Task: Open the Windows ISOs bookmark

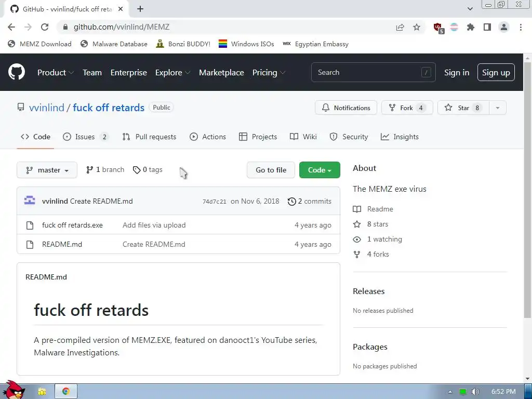Action: pyautogui.click(x=246, y=44)
